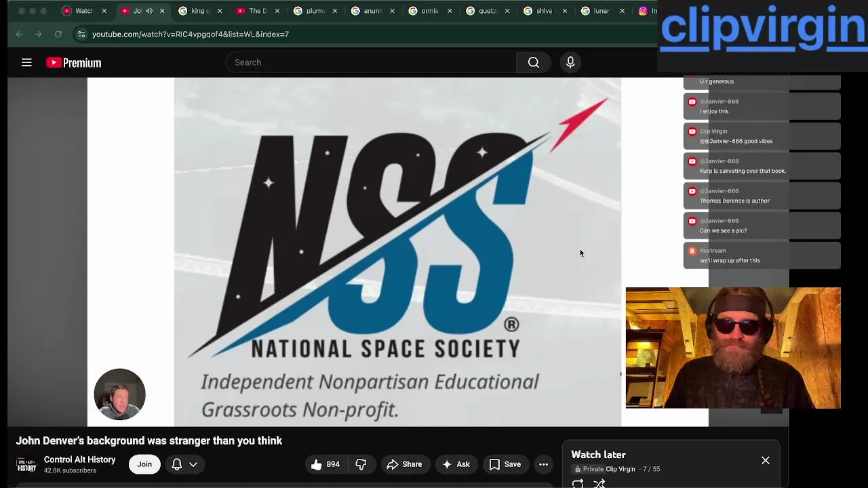Close the 'The D' browser tab
868x488 pixels.
(277, 11)
